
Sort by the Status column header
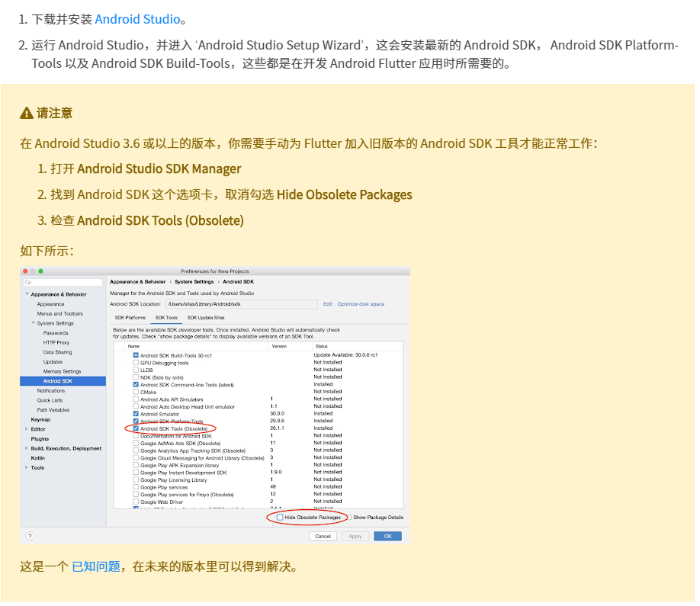coord(322,346)
